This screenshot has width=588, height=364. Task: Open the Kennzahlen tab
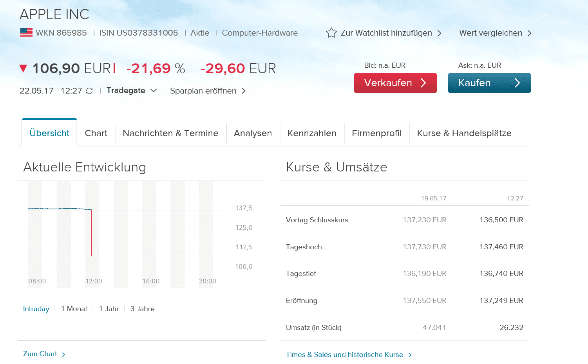[312, 133]
